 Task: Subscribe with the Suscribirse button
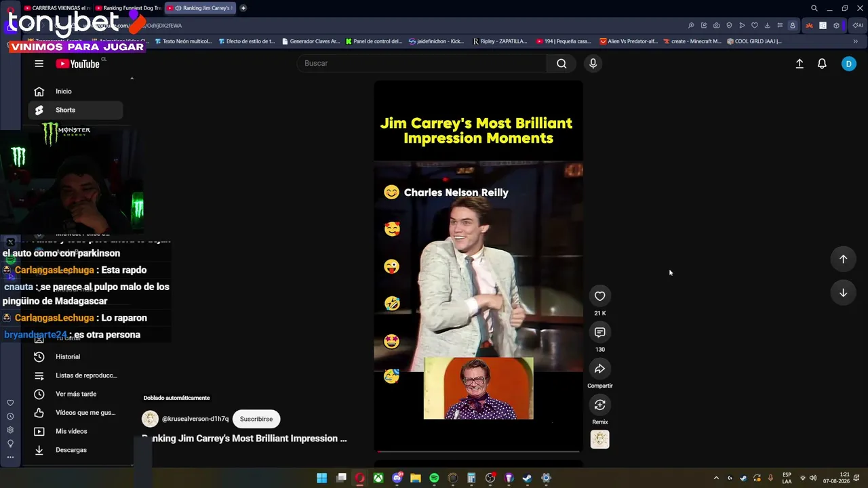(256, 419)
